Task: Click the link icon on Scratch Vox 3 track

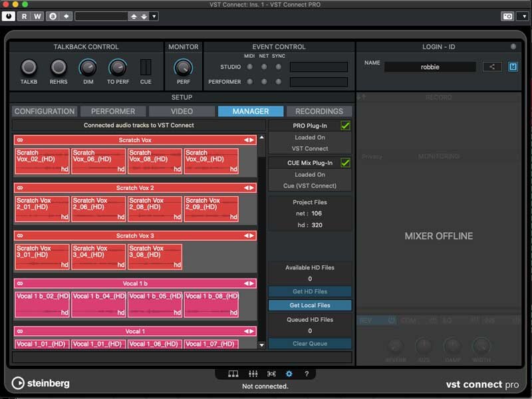Action: coord(20,236)
